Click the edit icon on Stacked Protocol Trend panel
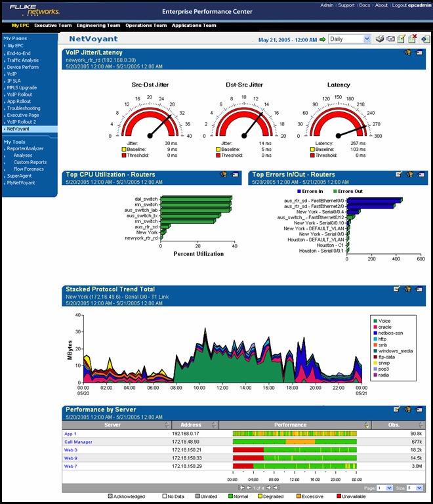This screenshot has height=504, width=433. 397,289
